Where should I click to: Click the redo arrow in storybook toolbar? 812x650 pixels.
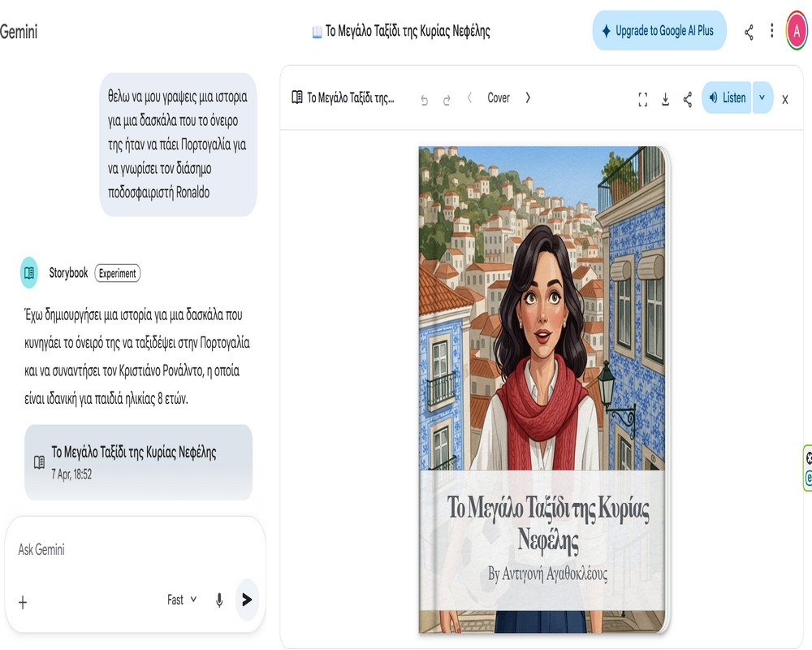tap(447, 100)
